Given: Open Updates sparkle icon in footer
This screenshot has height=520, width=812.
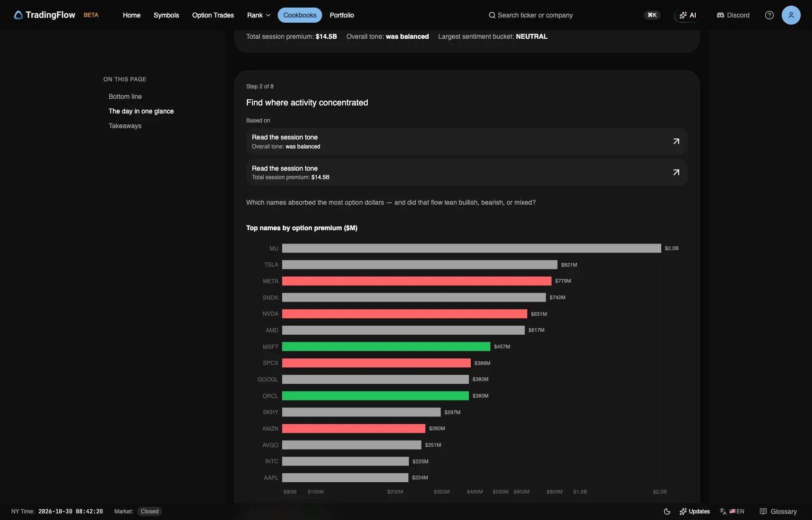Looking at the screenshot, I should (683, 511).
